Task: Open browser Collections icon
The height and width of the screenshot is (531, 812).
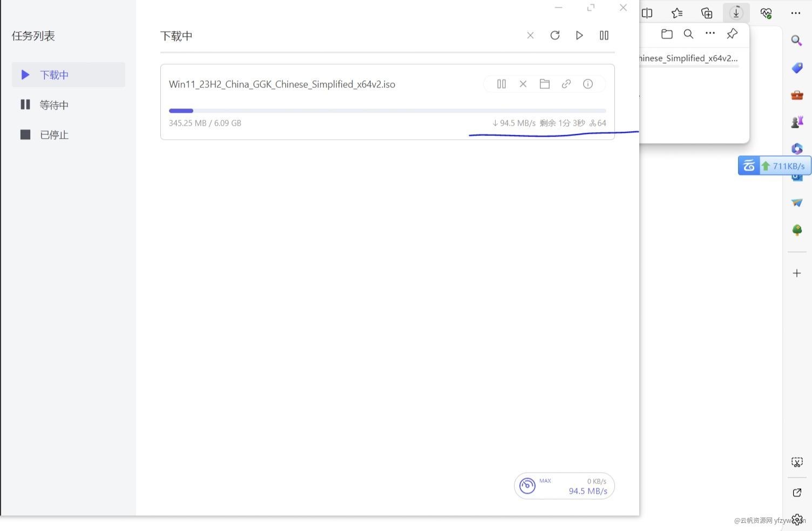Action: [x=707, y=13]
